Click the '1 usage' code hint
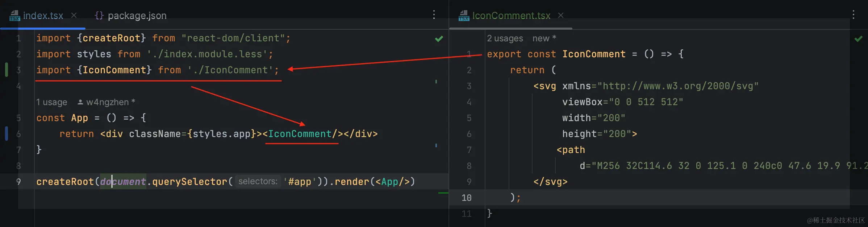This screenshot has width=868, height=227. pos(51,102)
